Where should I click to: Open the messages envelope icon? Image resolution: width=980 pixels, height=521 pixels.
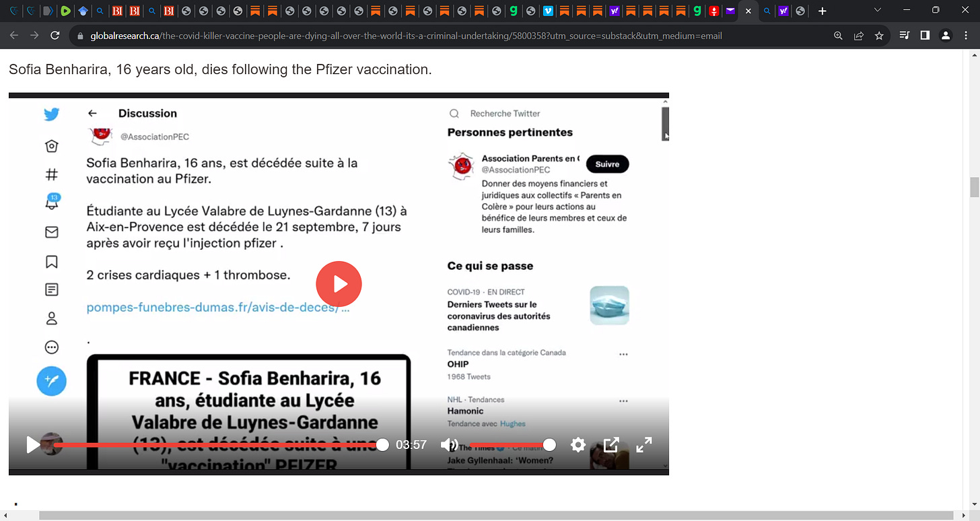[52, 232]
